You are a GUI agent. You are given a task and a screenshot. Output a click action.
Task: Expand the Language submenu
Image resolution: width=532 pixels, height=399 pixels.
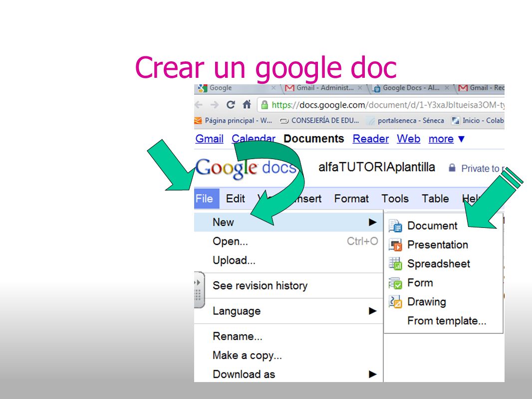click(x=288, y=311)
